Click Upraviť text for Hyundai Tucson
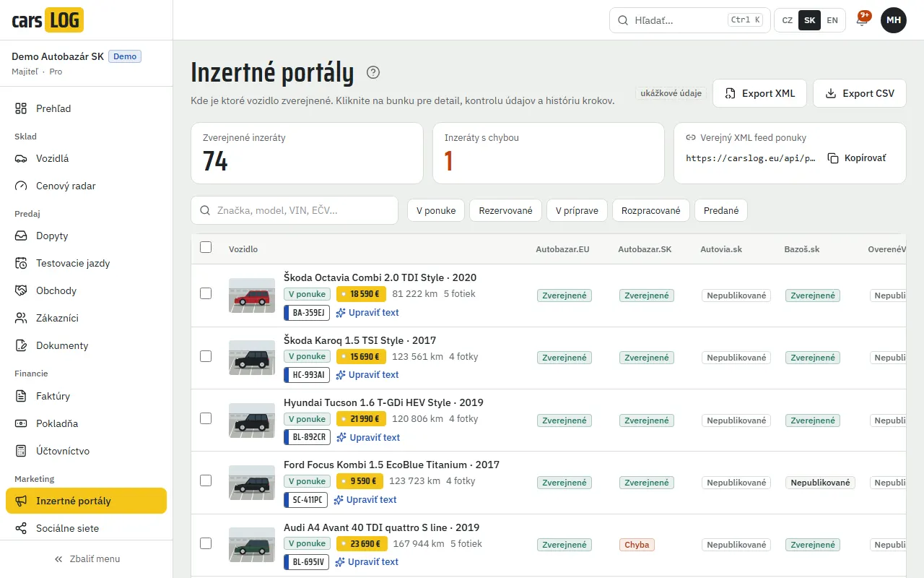Image resolution: width=924 pixels, height=578 pixels. coord(367,437)
